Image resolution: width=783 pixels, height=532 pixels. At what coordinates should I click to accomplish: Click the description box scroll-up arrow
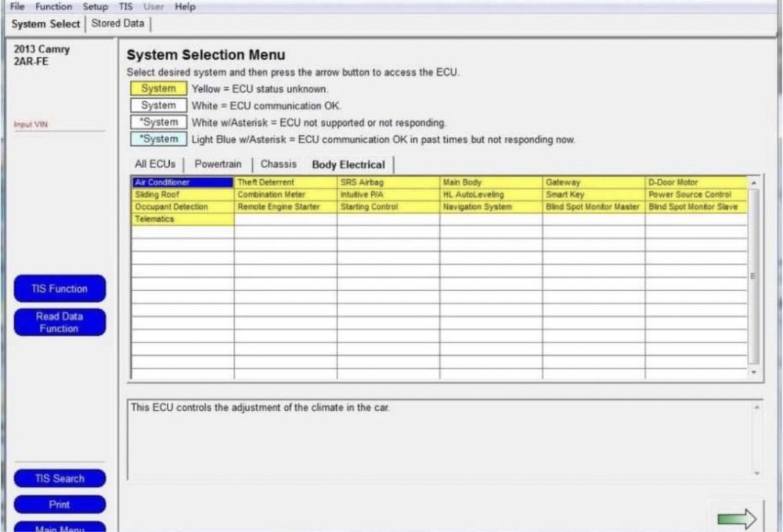click(x=756, y=408)
